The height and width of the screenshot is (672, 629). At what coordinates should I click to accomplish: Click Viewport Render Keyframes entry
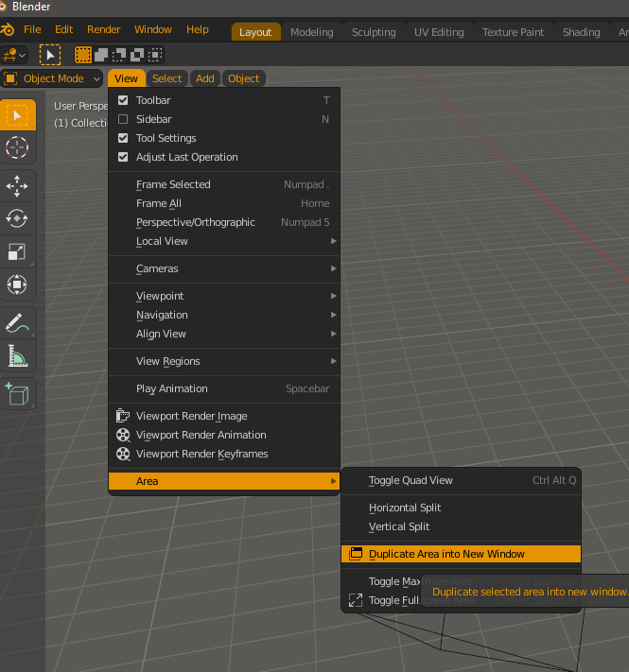[224, 454]
